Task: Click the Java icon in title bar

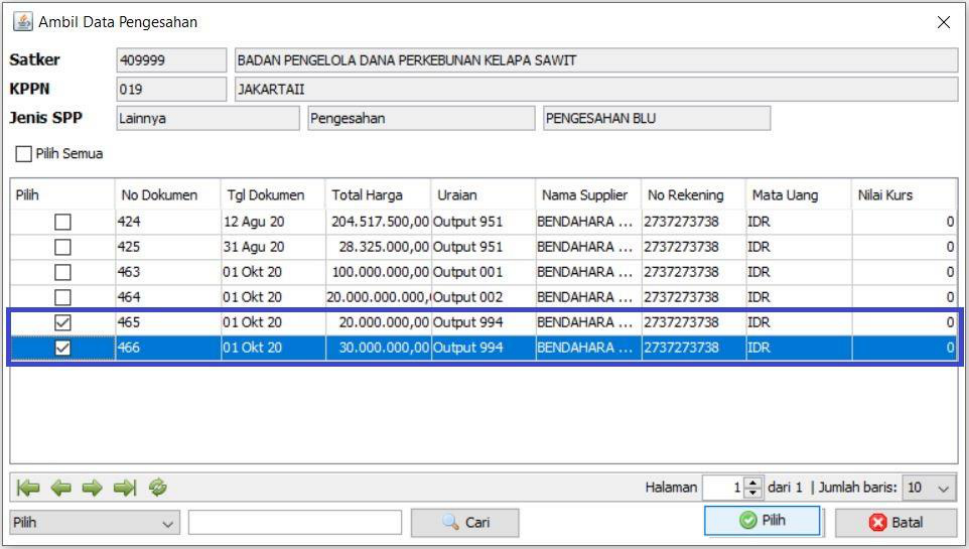Action: (22, 22)
